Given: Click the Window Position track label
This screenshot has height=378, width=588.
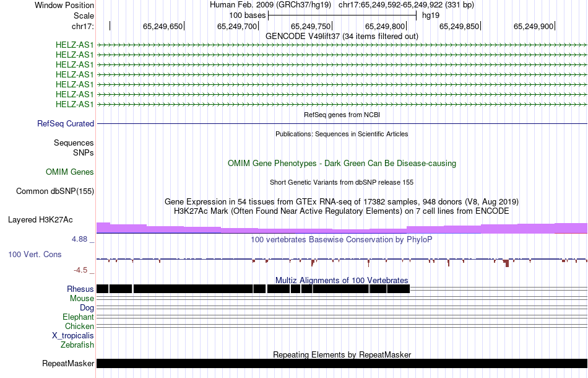Looking at the screenshot, I should pyautogui.click(x=64, y=5).
